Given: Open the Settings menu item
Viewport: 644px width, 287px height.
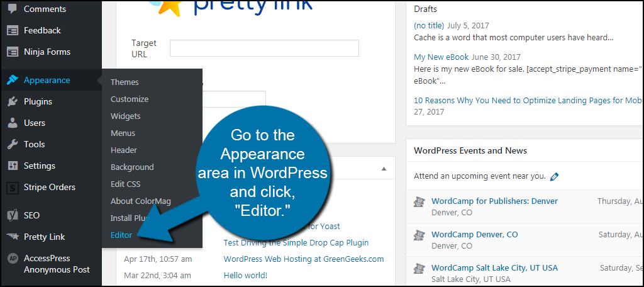Looking at the screenshot, I should pos(40,166).
